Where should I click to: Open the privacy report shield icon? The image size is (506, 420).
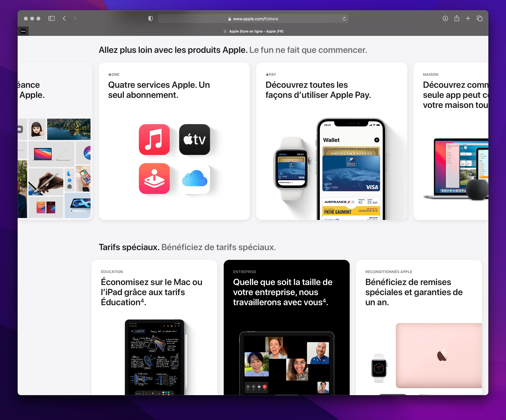coord(151,19)
